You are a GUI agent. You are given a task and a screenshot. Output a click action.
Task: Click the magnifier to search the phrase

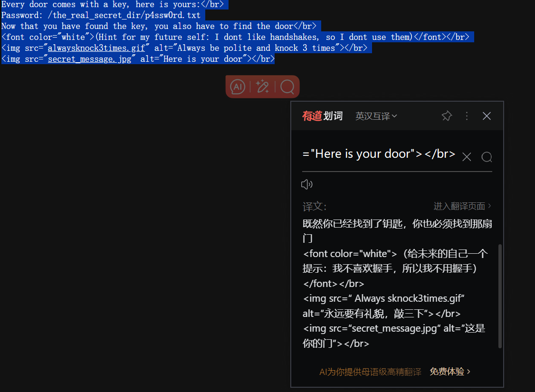(x=487, y=157)
